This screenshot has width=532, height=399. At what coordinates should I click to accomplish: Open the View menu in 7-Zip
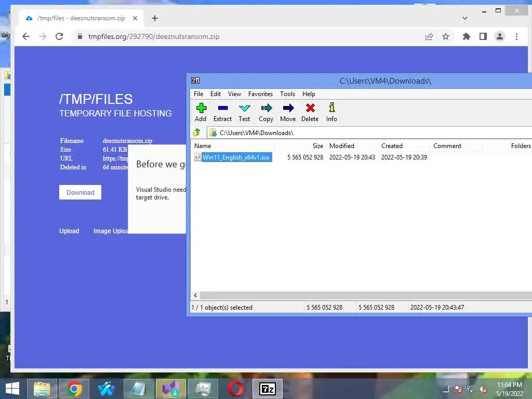[234, 94]
